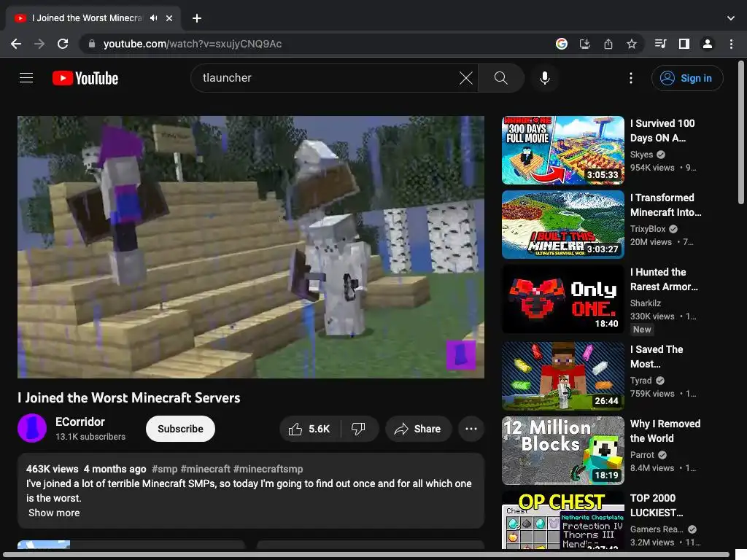
Task: Open OP CHEST thumbnail video
Action: [562, 520]
